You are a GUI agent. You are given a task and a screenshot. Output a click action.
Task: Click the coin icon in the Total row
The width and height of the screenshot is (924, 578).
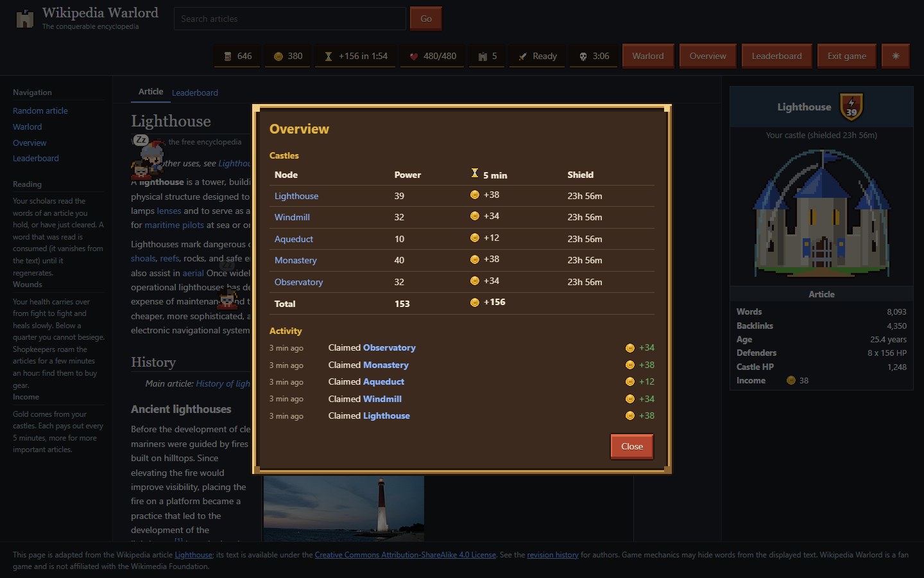click(x=475, y=302)
